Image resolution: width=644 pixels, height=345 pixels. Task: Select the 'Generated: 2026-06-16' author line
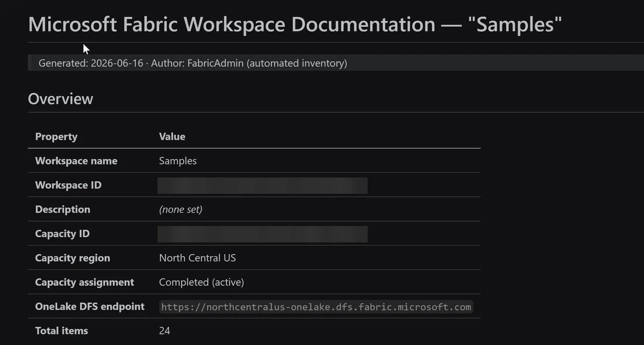coord(193,63)
